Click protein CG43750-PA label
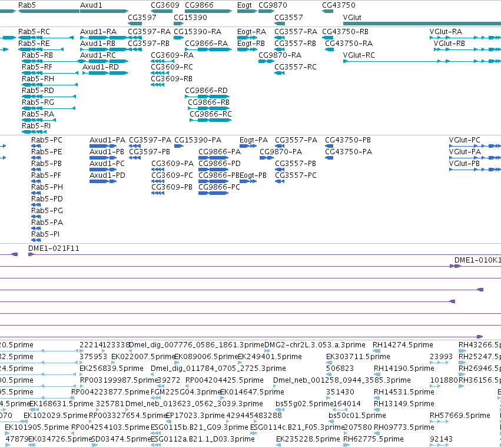 pos(349,152)
